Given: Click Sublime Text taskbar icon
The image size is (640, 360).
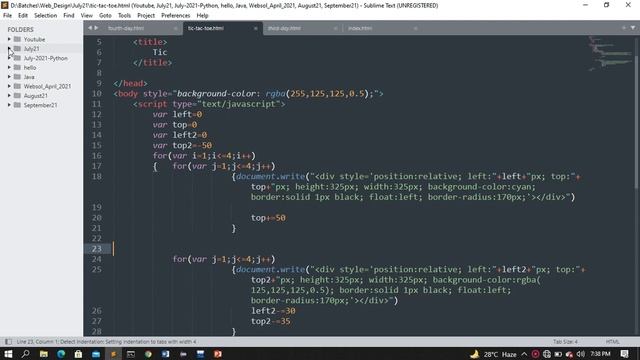Looking at the screenshot, I should (113, 354).
